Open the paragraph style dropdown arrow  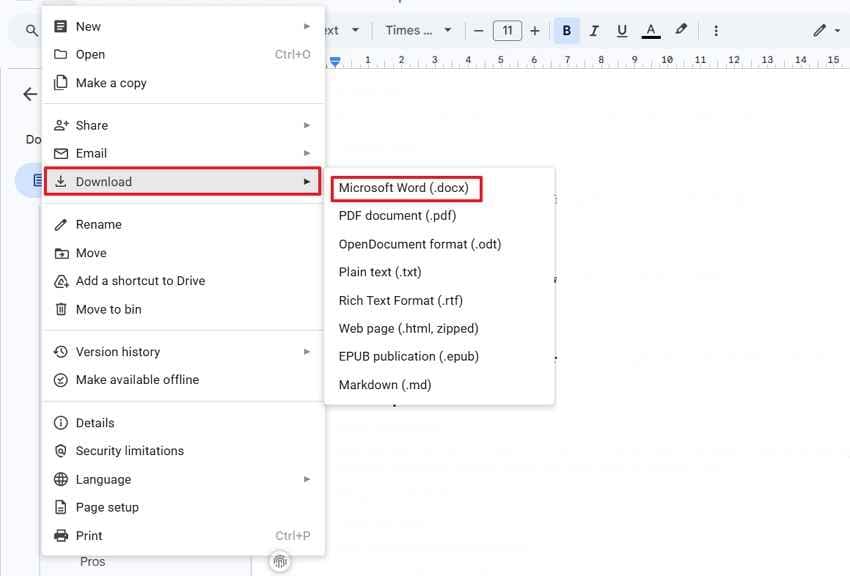click(x=356, y=30)
